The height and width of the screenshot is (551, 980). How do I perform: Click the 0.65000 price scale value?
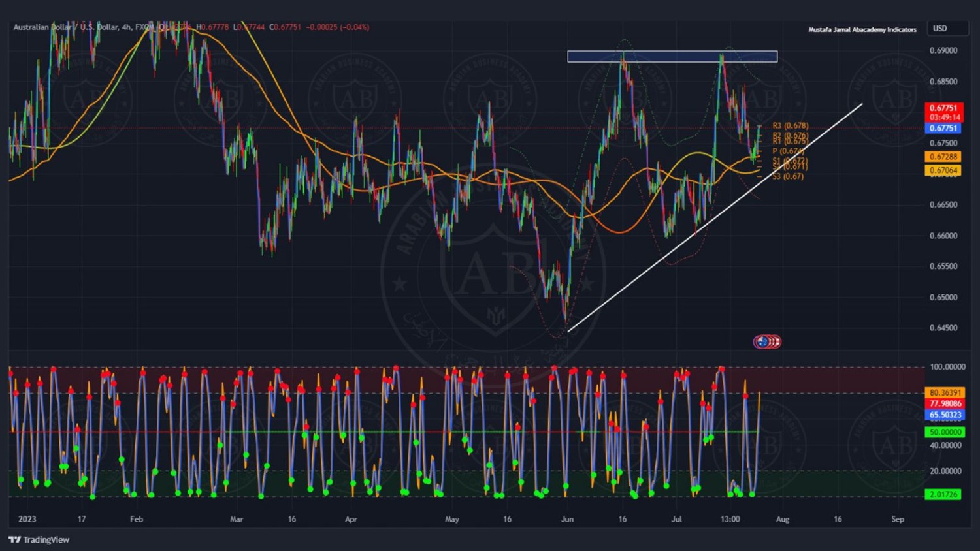click(x=943, y=297)
